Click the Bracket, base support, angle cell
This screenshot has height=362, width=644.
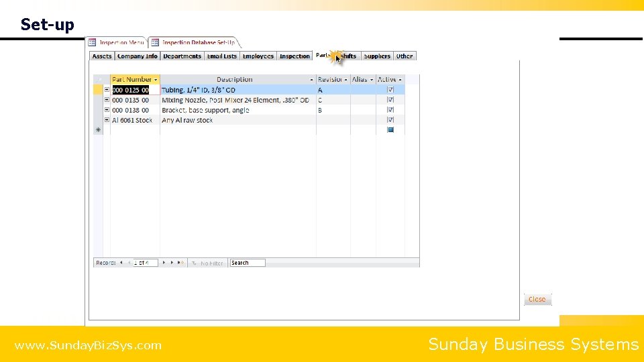[x=238, y=110]
